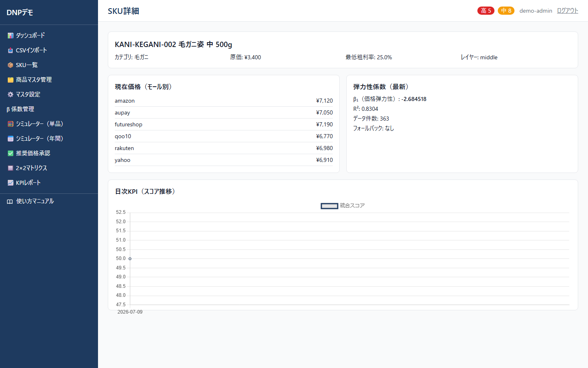Open the ダッシュボード chart icon
The image size is (588, 368).
point(11,36)
